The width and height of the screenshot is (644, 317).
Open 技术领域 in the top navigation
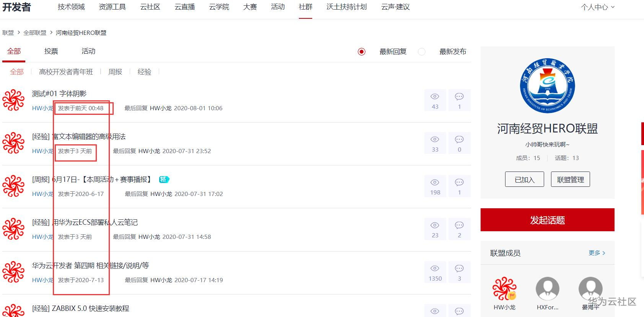click(x=71, y=7)
